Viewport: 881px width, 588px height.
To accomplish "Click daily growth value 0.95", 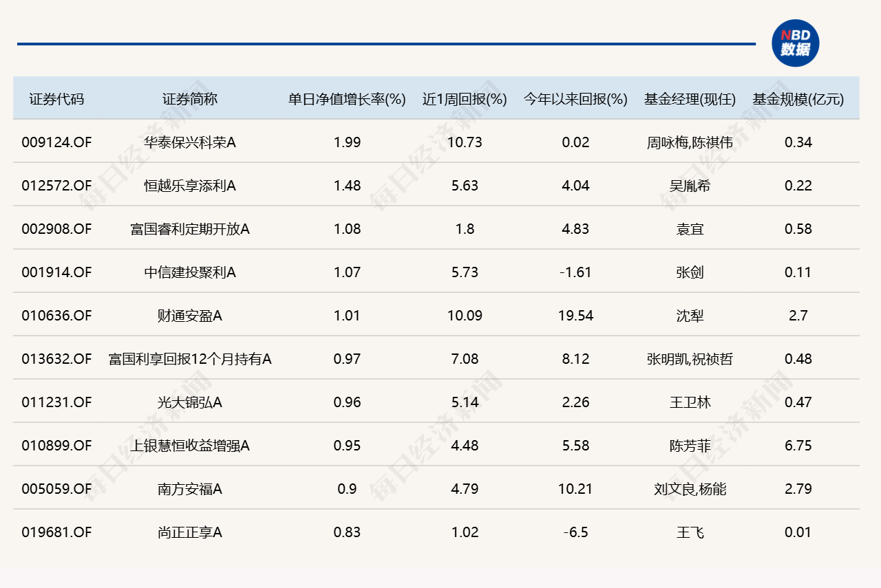I will [347, 446].
